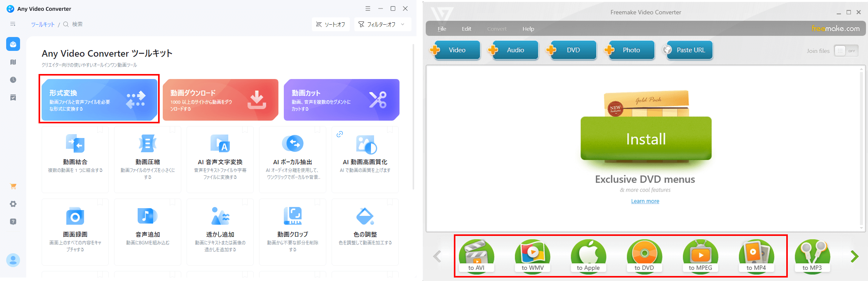
Task: Collapse the sidebar with the hamburger icon
Action: pos(13,24)
